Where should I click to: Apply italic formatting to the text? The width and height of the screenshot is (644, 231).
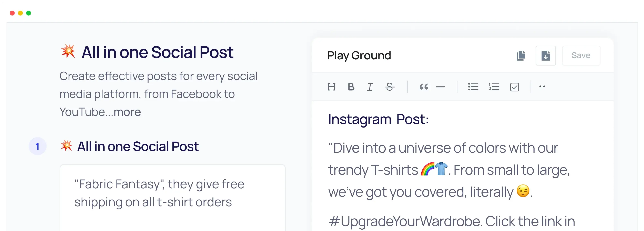[x=370, y=87]
